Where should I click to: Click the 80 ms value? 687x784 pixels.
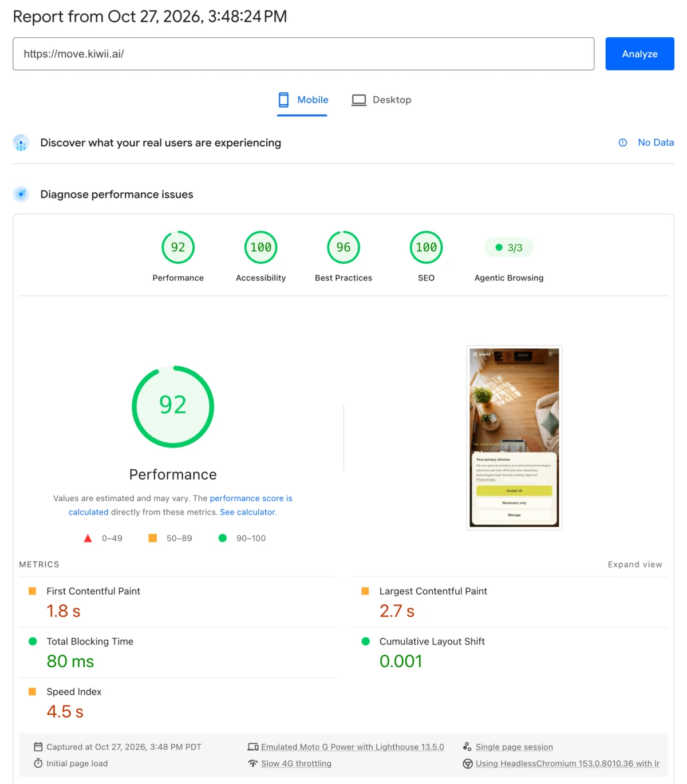(x=70, y=662)
